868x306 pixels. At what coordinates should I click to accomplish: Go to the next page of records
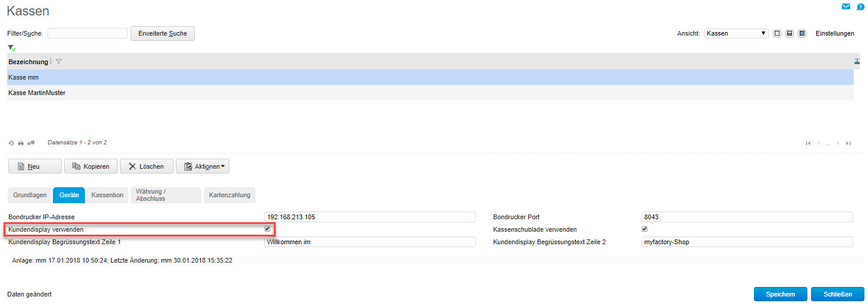(838, 143)
